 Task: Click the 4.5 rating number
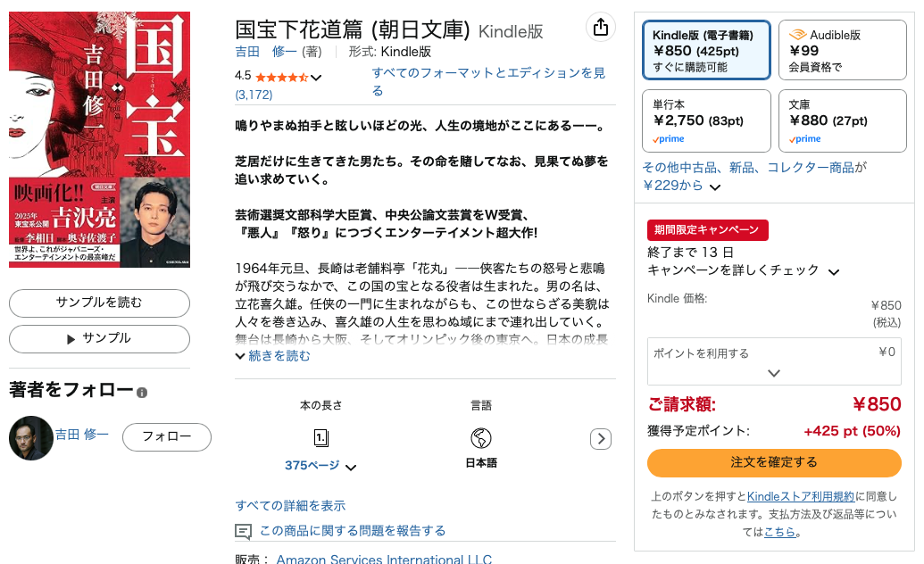click(243, 76)
